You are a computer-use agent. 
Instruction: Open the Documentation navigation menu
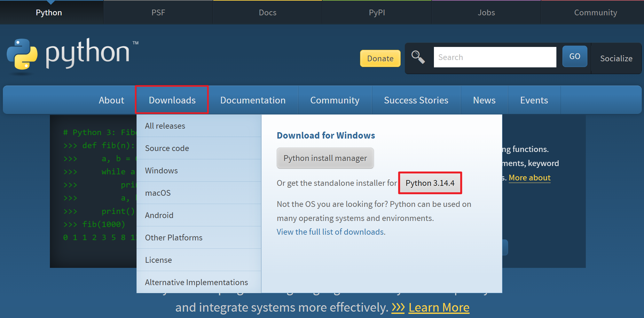click(253, 100)
